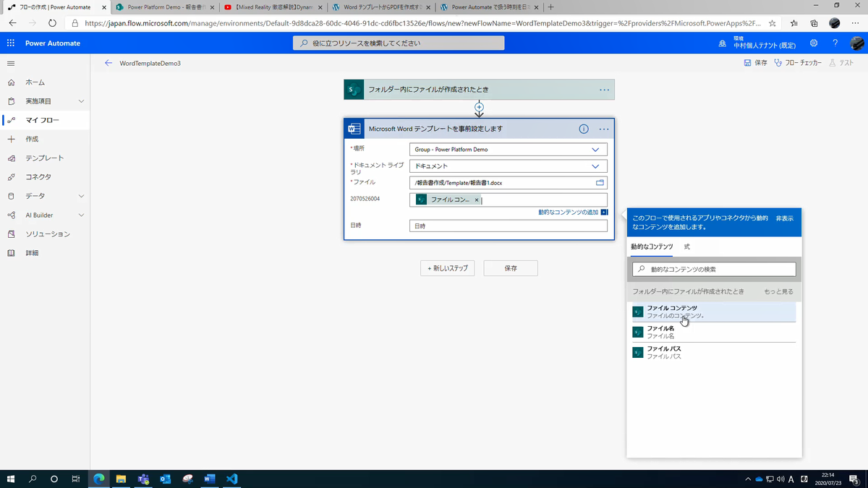The height and width of the screenshot is (488, 868).
Task: Open Microsoft Teams from taskbar
Action: coord(143,479)
